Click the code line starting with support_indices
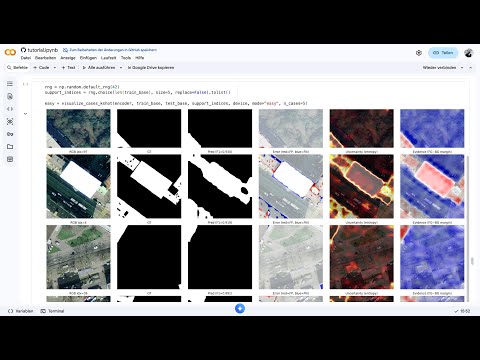 (x=138, y=92)
